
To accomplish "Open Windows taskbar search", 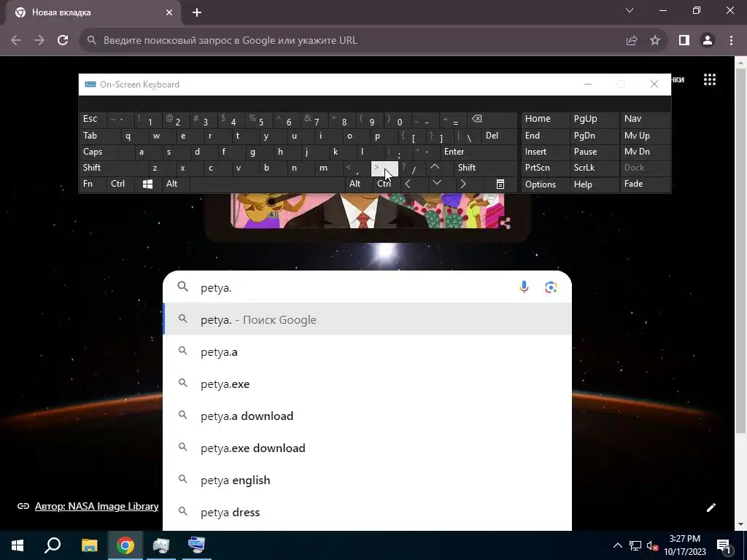I will point(53,545).
